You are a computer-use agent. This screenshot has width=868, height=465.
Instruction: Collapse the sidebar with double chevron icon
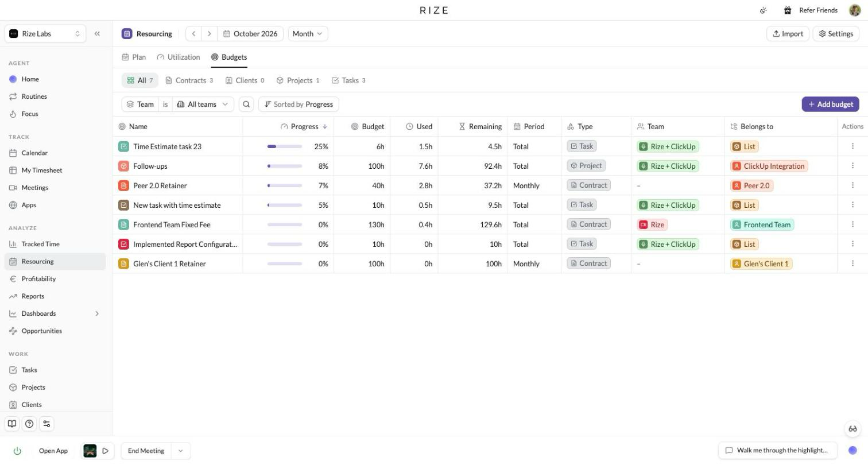coord(97,34)
